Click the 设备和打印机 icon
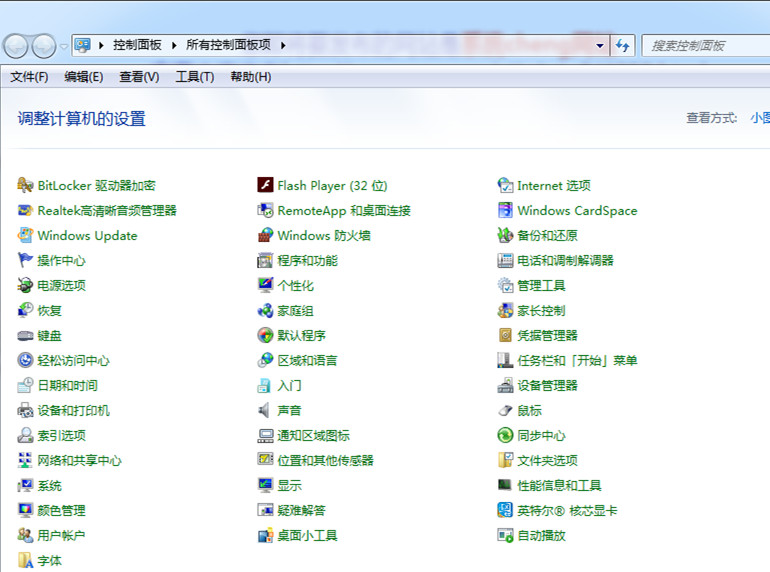 click(x=25, y=410)
